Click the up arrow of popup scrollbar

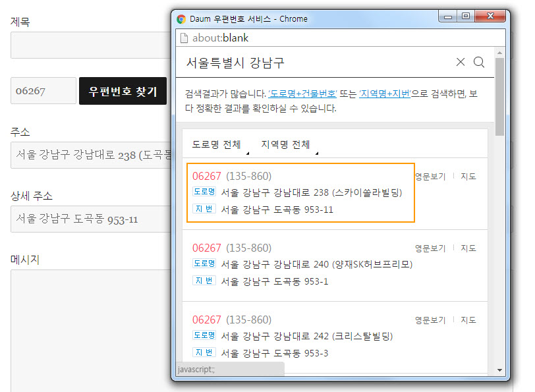(x=499, y=53)
